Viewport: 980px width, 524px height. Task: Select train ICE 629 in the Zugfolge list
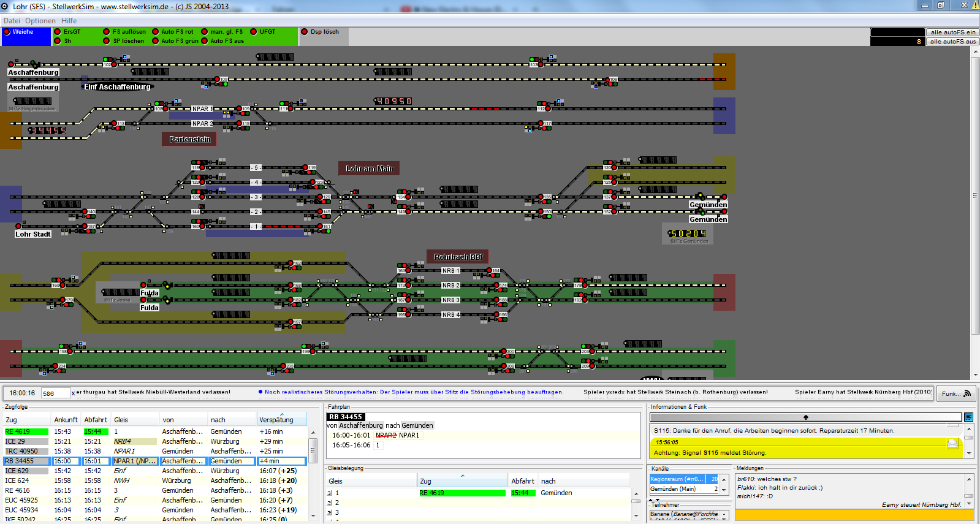click(x=17, y=471)
